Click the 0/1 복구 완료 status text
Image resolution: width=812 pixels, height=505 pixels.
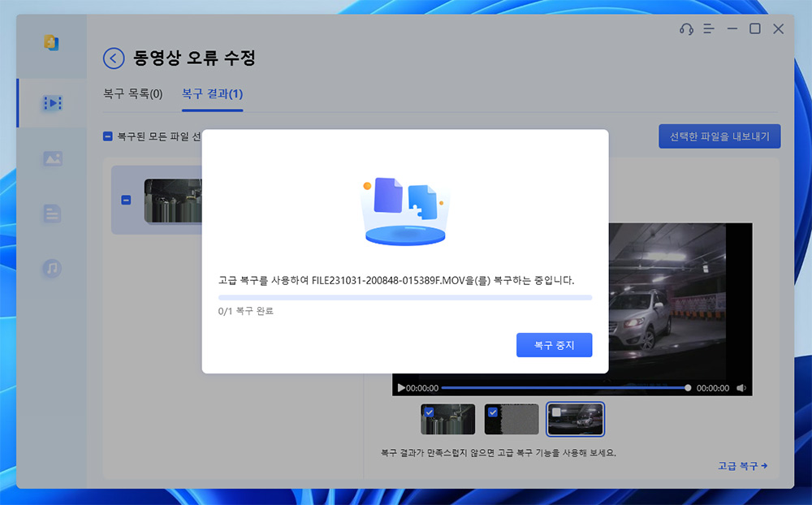pyautogui.click(x=245, y=311)
